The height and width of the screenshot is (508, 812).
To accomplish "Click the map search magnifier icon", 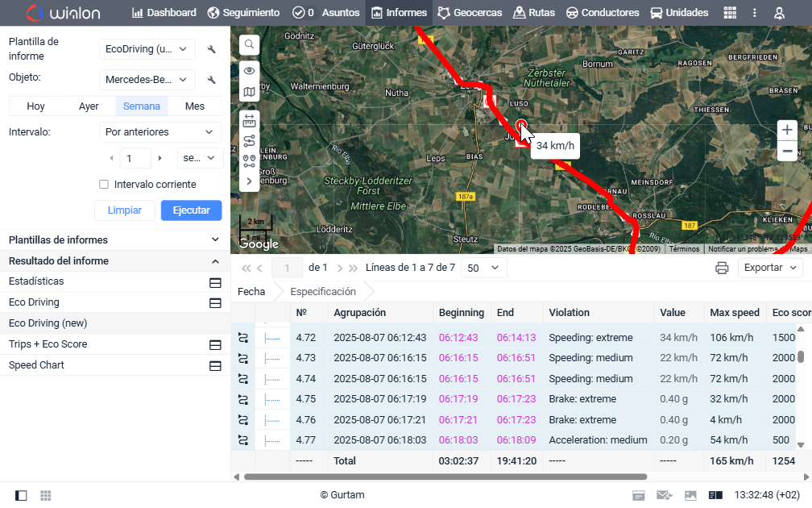I will (x=250, y=45).
